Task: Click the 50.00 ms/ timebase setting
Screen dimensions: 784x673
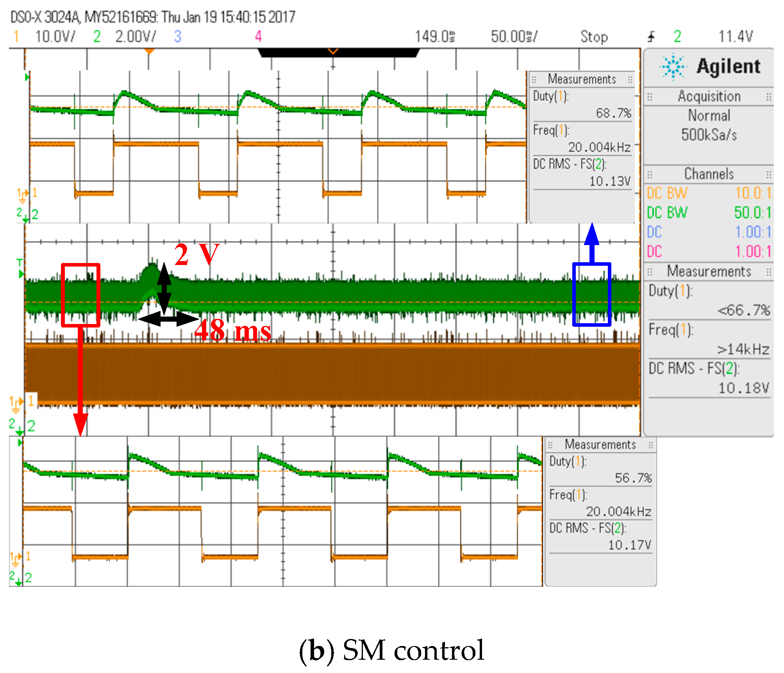Action: tap(514, 37)
